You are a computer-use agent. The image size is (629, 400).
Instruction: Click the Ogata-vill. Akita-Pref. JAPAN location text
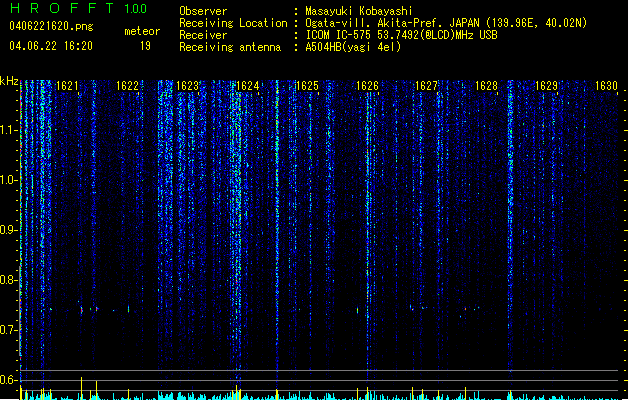446,23
